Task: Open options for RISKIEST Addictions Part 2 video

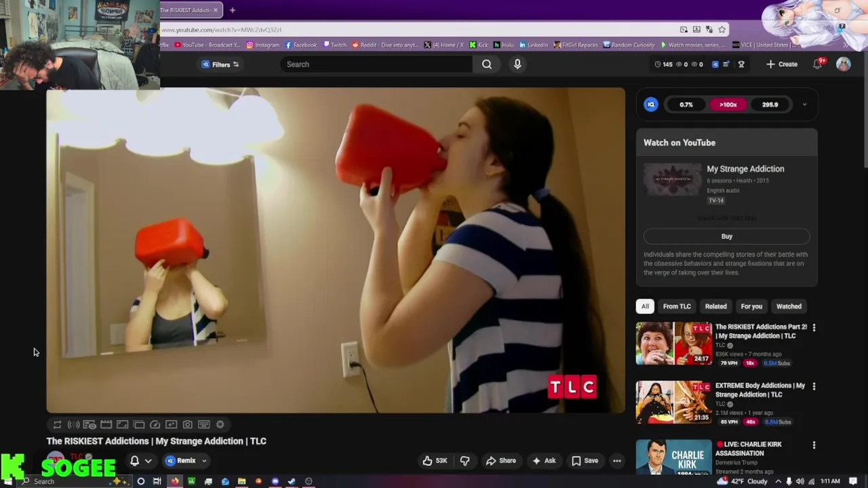Action: click(814, 327)
